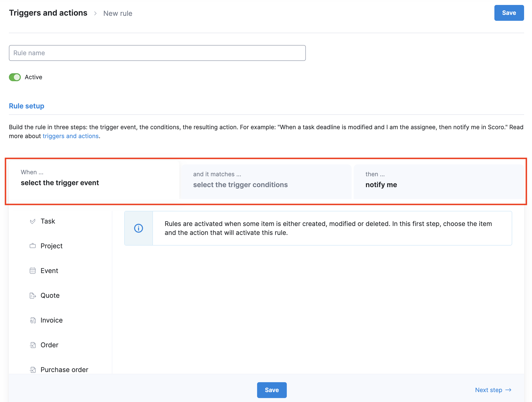The width and height of the screenshot is (532, 402).
Task: Click the Order document icon
Action: point(33,345)
